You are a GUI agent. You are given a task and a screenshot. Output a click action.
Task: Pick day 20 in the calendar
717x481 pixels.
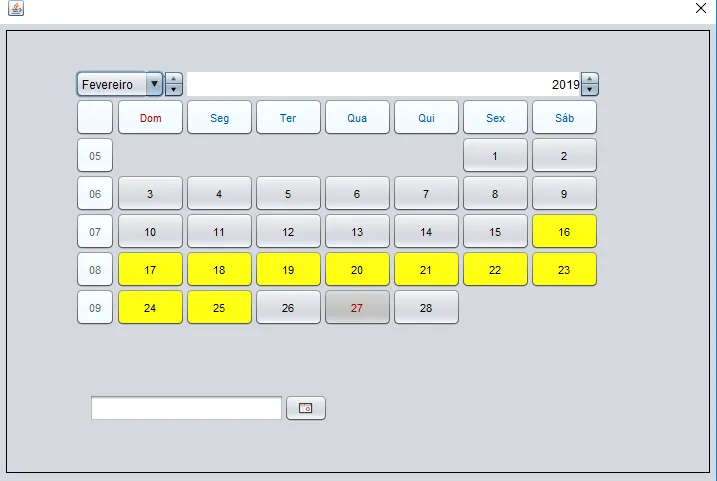357,269
